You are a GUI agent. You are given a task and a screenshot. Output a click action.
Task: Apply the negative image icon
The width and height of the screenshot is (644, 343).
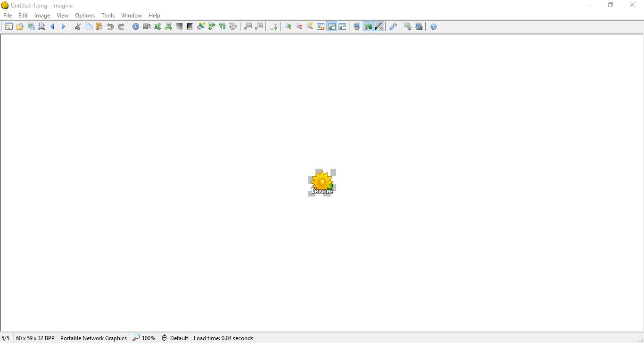click(190, 27)
